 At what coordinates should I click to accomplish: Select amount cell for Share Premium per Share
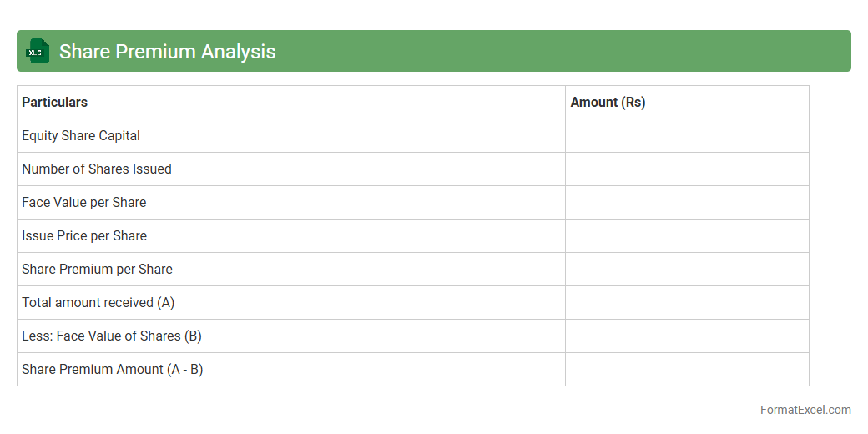[x=687, y=270]
